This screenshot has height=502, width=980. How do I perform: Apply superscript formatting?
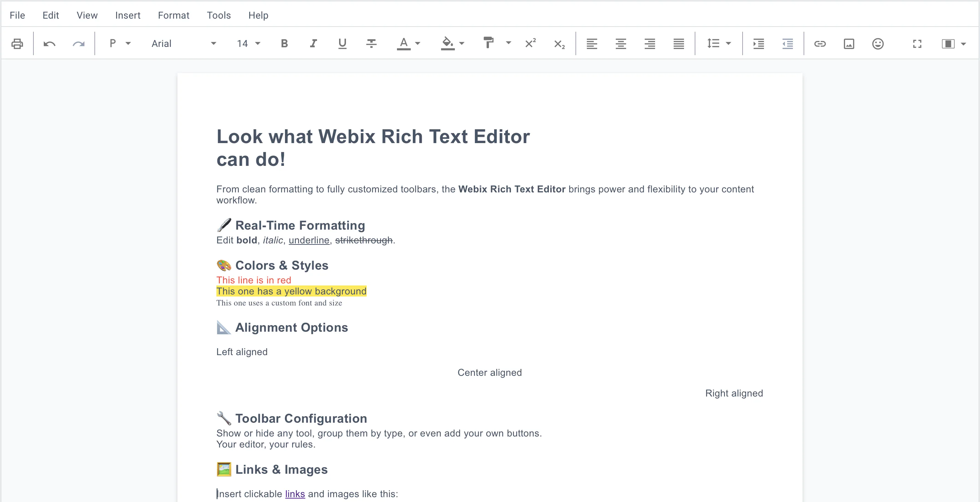pos(530,43)
